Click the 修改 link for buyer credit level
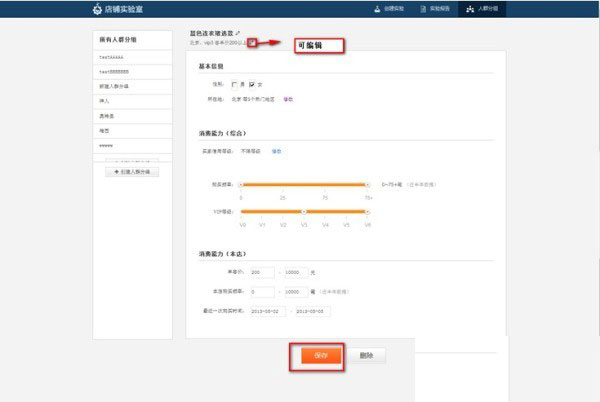This screenshot has width=600, height=402. click(x=276, y=151)
